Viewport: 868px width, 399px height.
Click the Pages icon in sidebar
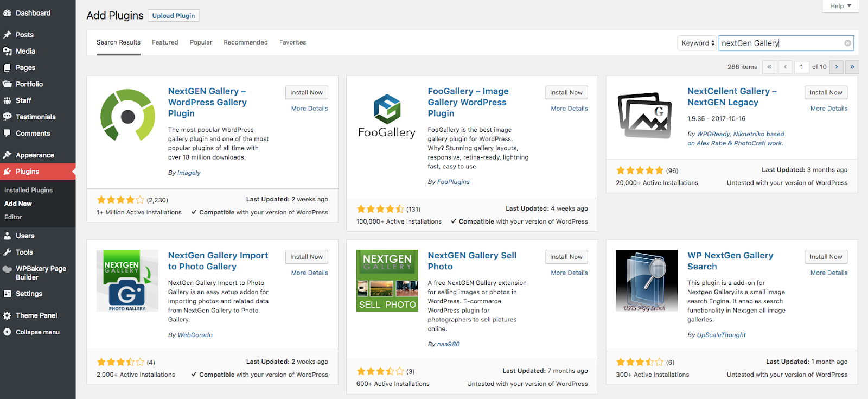pos(7,68)
